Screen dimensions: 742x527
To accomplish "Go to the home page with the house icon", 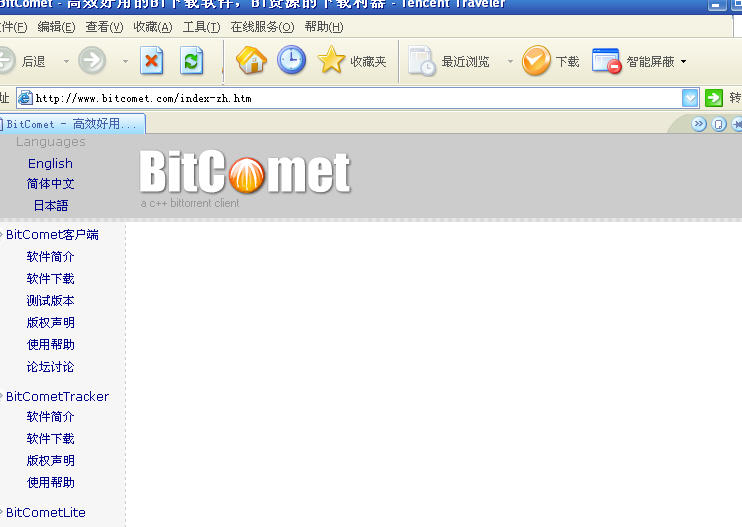I will (251, 60).
